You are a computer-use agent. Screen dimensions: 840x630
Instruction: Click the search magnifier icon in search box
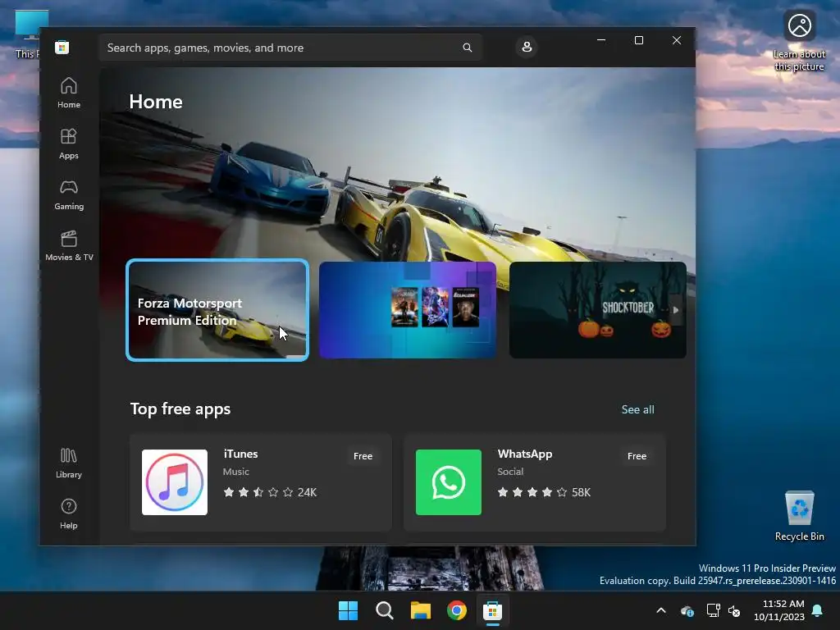[467, 48]
